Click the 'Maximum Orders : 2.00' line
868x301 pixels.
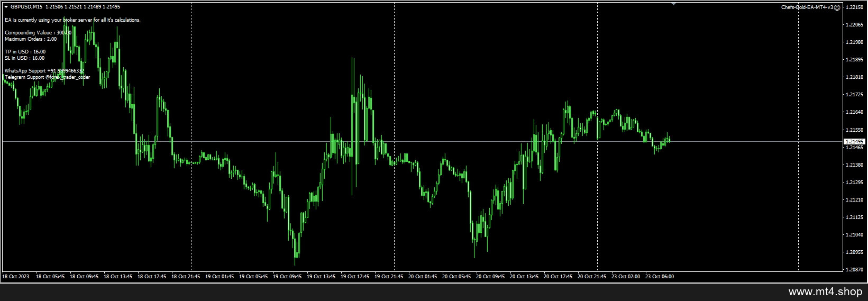point(31,39)
